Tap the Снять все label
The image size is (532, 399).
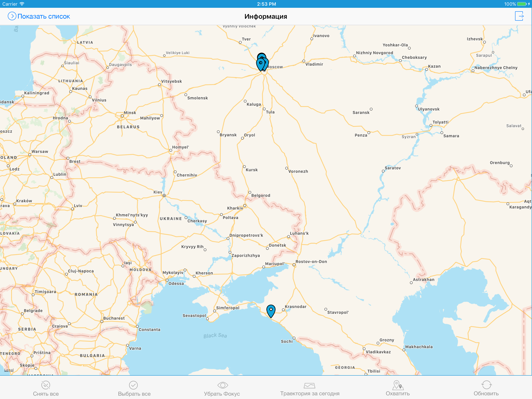coord(46,394)
